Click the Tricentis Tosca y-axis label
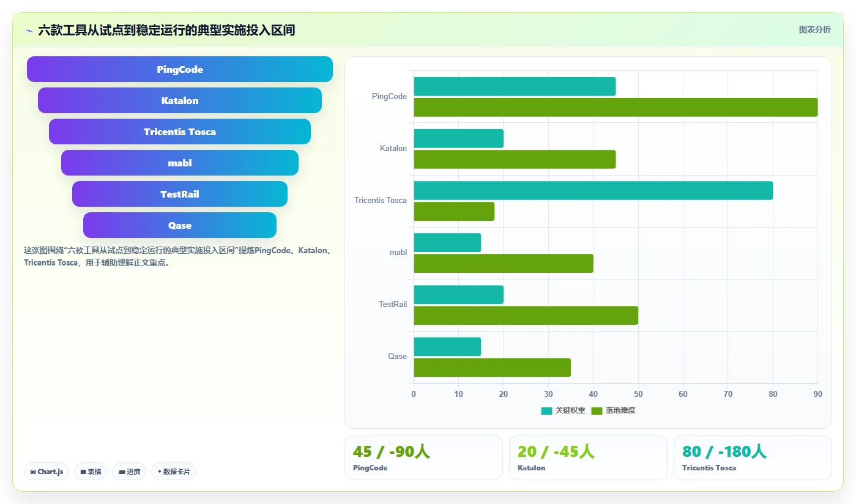856x504 pixels. (381, 200)
